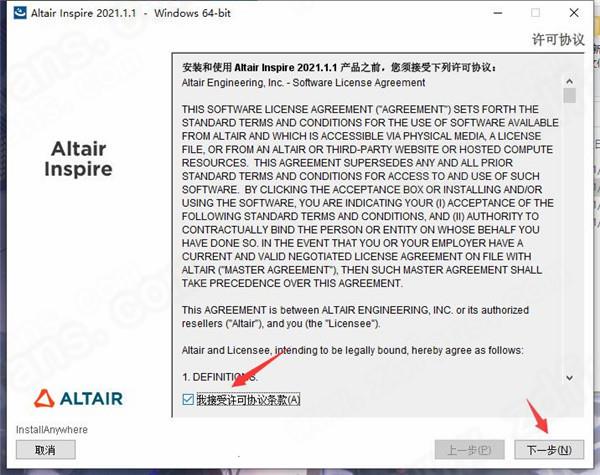Image resolution: width=600 pixels, height=475 pixels.
Task: Click the line 'Altair and Licensee, intending to be legally bound'
Action: point(352,350)
